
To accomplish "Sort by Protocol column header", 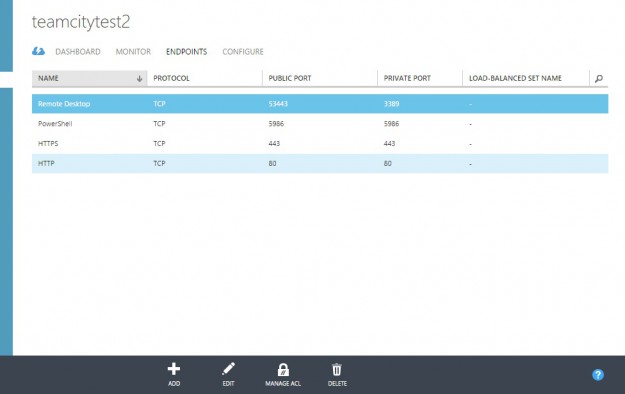I will coord(171,78).
